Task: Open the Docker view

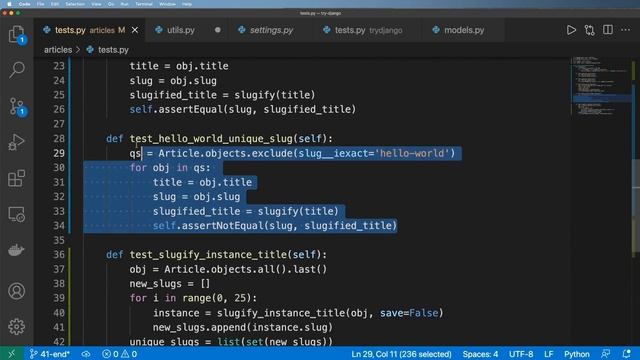Action: (x=16, y=250)
